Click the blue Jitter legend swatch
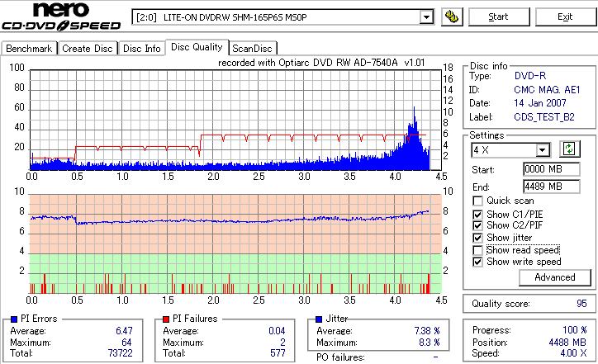This screenshot has height=364, width=598. pyautogui.click(x=319, y=319)
